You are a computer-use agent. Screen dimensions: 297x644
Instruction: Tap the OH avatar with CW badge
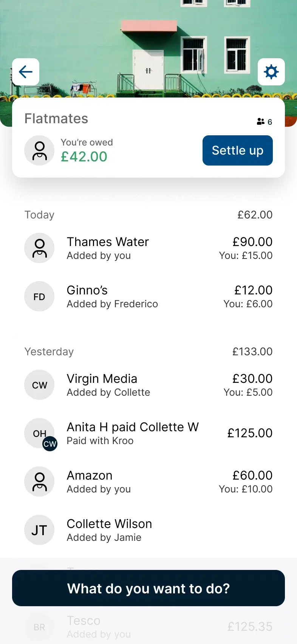click(39, 433)
